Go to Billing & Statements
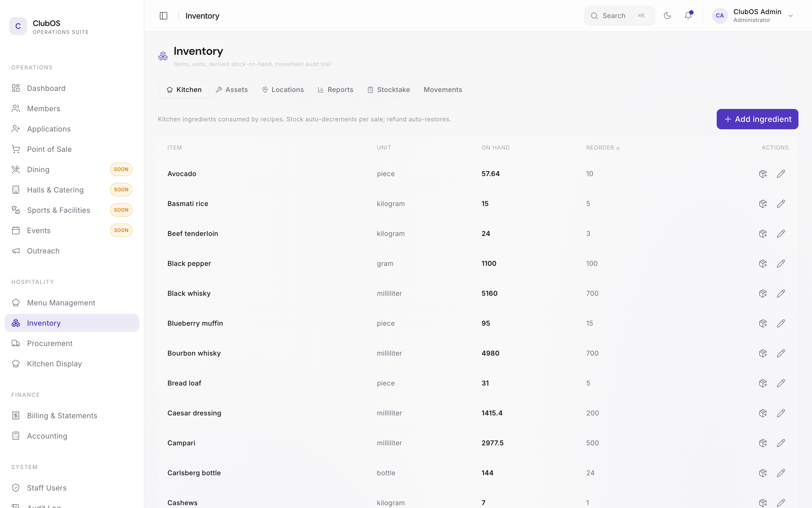The image size is (812, 508). tap(72, 416)
